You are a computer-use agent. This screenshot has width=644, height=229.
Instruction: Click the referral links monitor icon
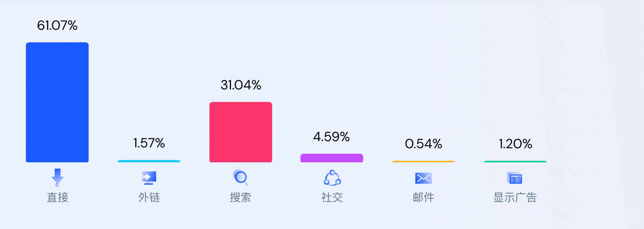[x=149, y=178]
